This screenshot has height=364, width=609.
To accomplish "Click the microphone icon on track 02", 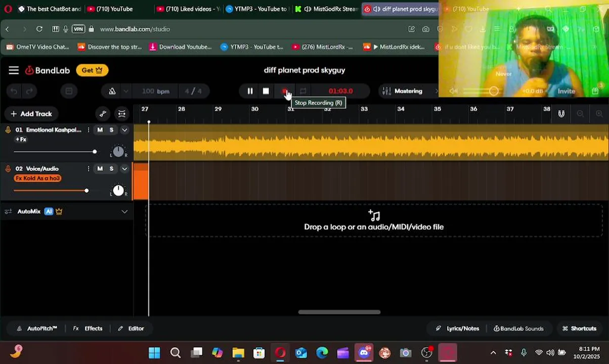I will pos(8,169).
